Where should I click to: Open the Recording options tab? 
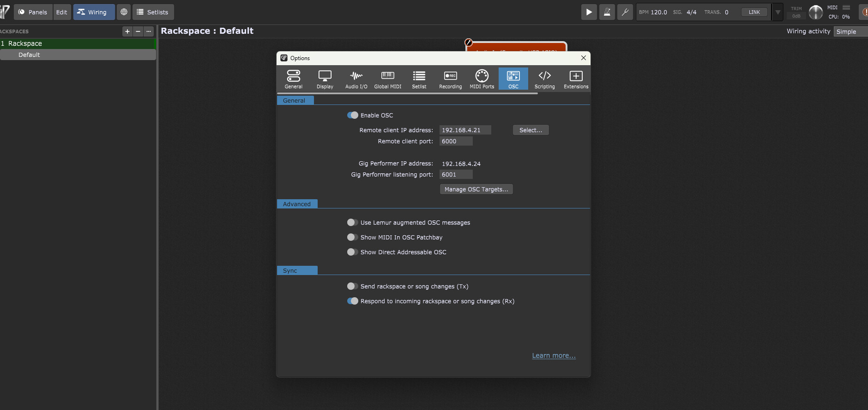click(451, 79)
